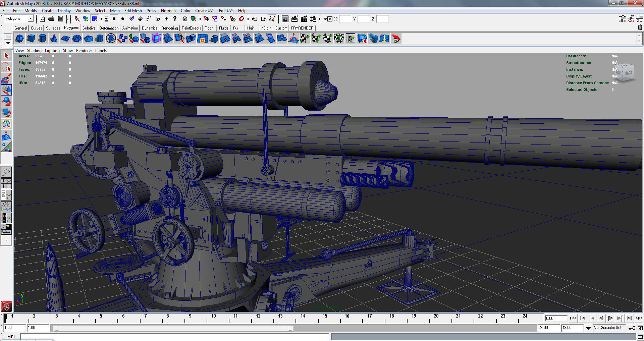
Task: Click the CP shelf icon
Action: 396,39
